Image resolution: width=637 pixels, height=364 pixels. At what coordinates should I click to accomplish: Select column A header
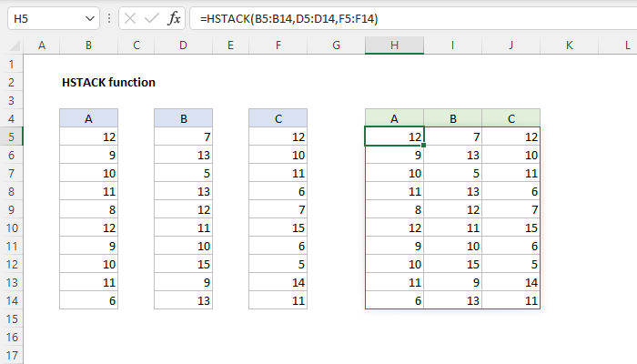[42, 45]
